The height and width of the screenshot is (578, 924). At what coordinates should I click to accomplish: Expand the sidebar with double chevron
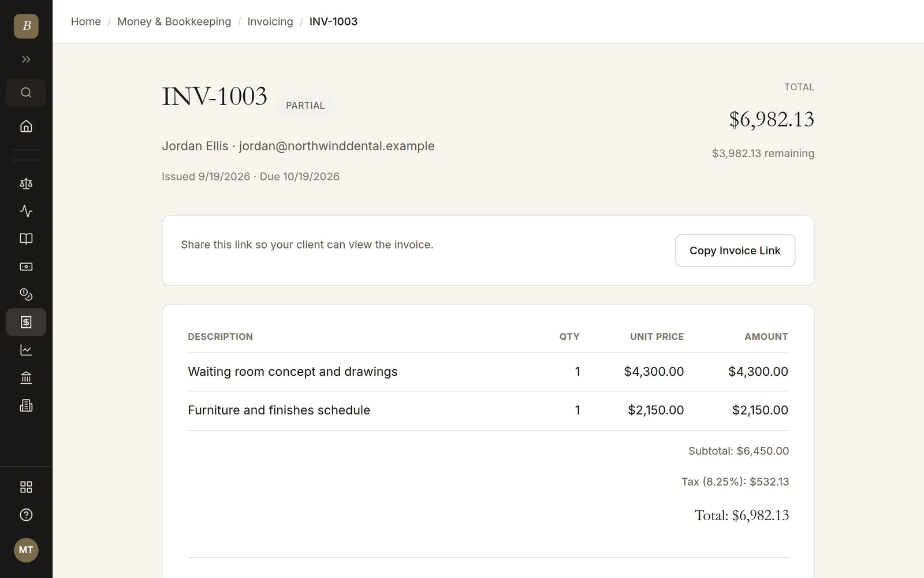tap(26, 59)
